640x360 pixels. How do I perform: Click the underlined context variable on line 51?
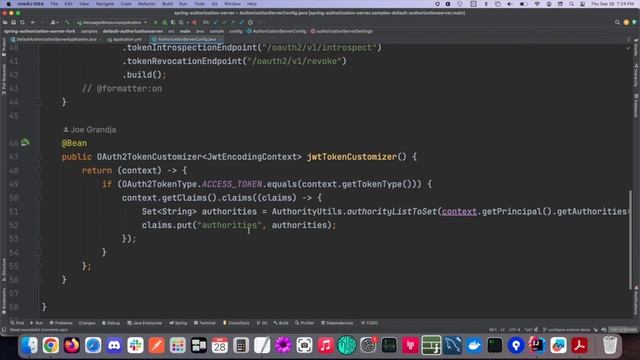[459, 211]
